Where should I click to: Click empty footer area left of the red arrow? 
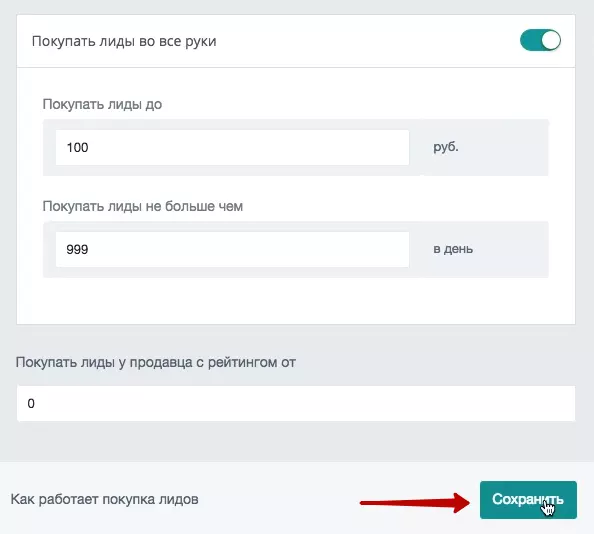click(278, 499)
